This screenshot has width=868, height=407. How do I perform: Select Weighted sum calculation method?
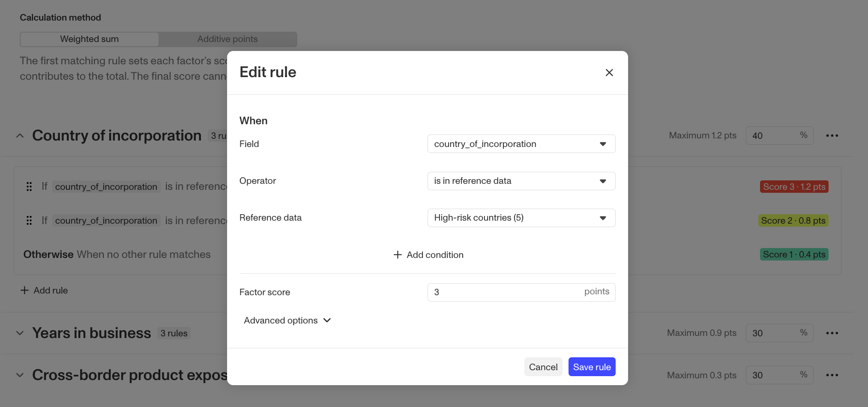(89, 39)
